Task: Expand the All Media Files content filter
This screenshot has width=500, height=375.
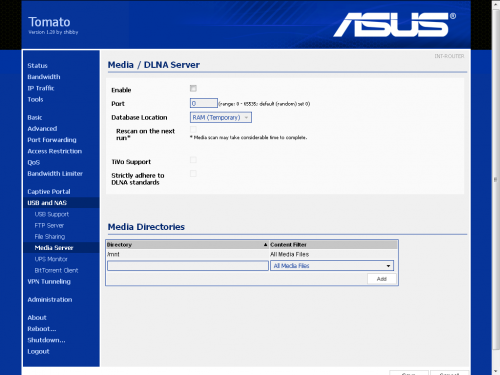Action: pyautogui.click(x=332, y=266)
